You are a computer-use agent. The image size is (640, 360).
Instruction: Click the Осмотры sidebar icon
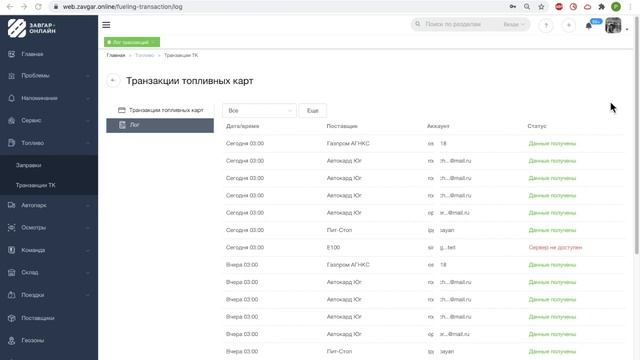[x=11, y=227]
